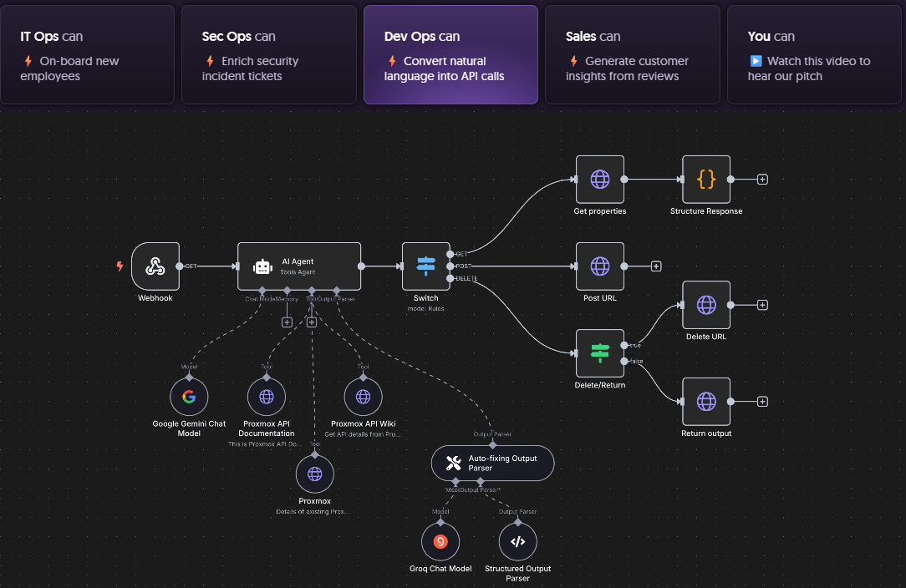
Task: Click the Switch DELETE output connector
Action: 450,278
